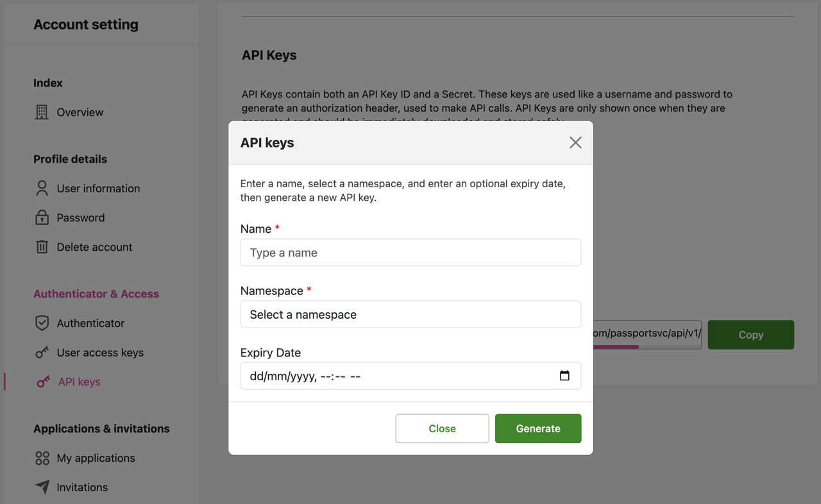Viewport: 821px width, 504px height.
Task: Close the API keys dialog with X
Action: (x=575, y=142)
